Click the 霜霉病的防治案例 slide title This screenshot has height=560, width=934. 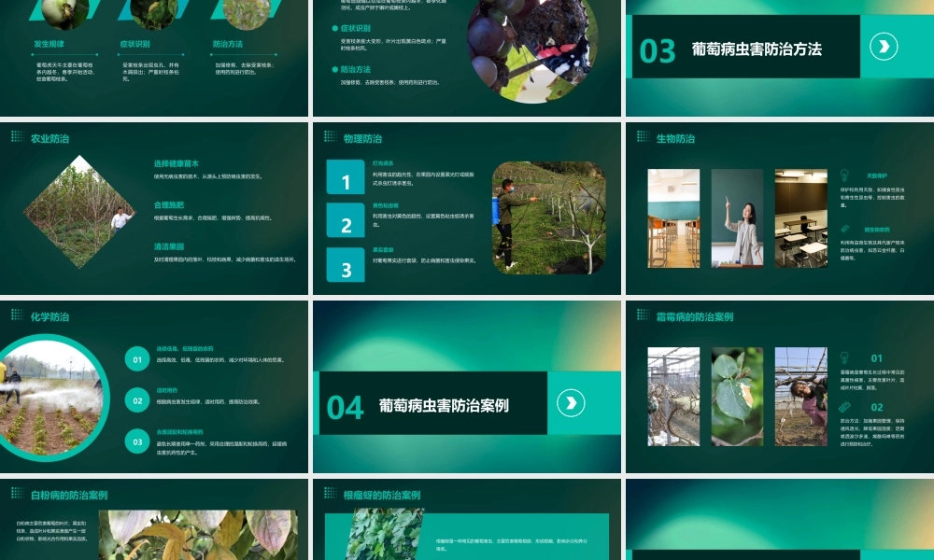tap(695, 316)
